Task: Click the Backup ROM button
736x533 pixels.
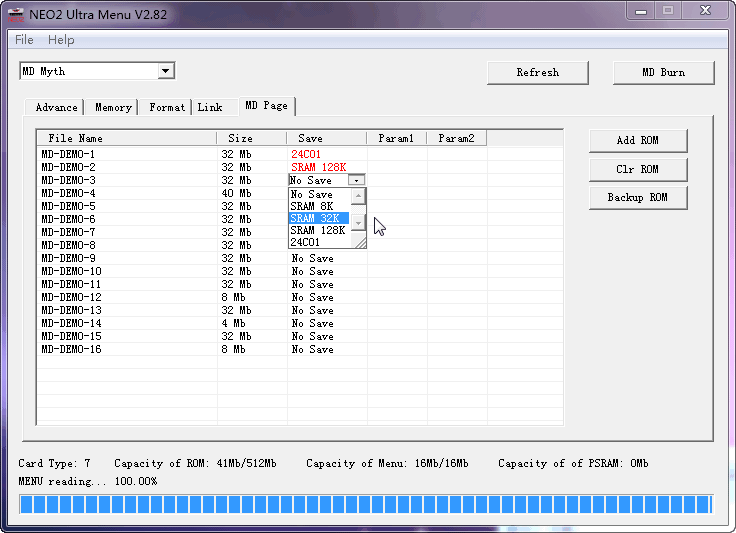Action: 637,197
